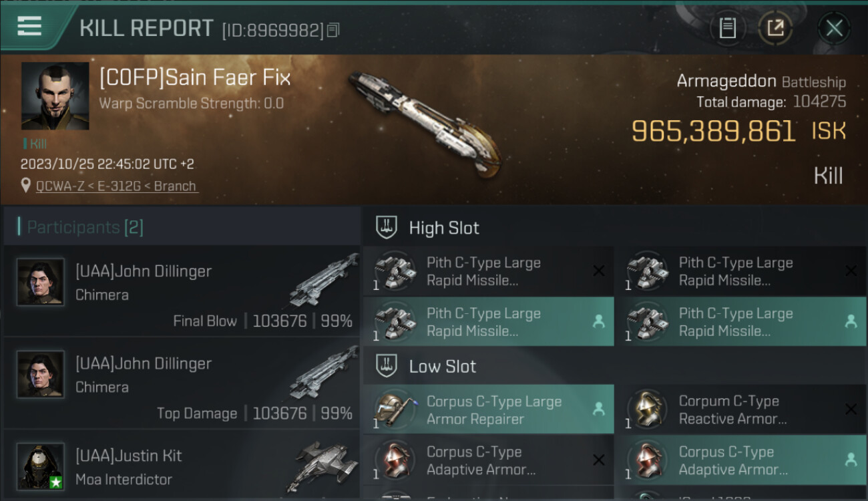Viewport: 868px width, 501px height.
Task: Toggle X mark on Corpum C-Type Reactive Armor
Action: point(851,409)
